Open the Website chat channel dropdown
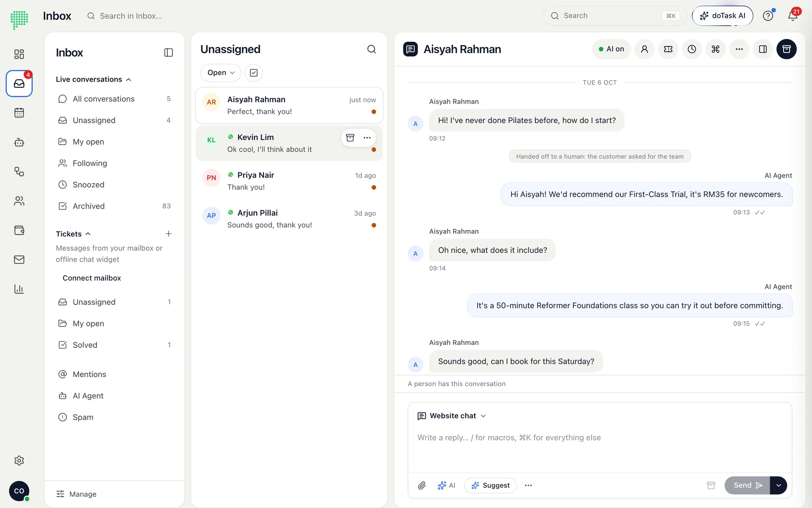Viewport: 812px width, 508px height. click(x=452, y=416)
